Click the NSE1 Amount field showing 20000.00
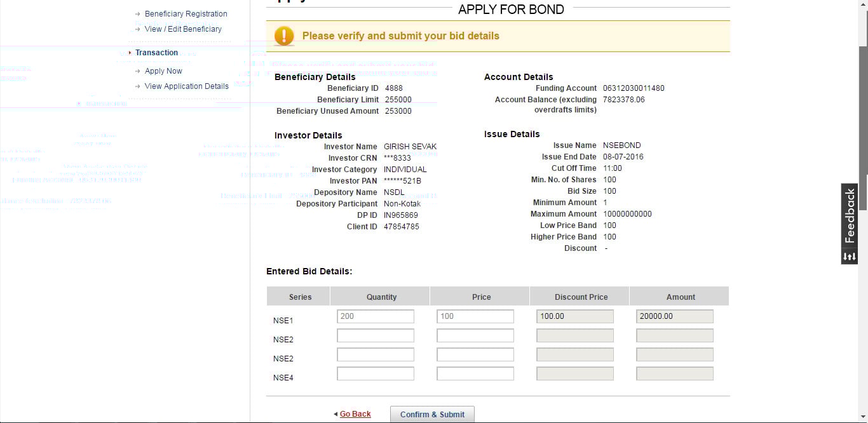Image resolution: width=868 pixels, height=423 pixels. click(x=675, y=316)
